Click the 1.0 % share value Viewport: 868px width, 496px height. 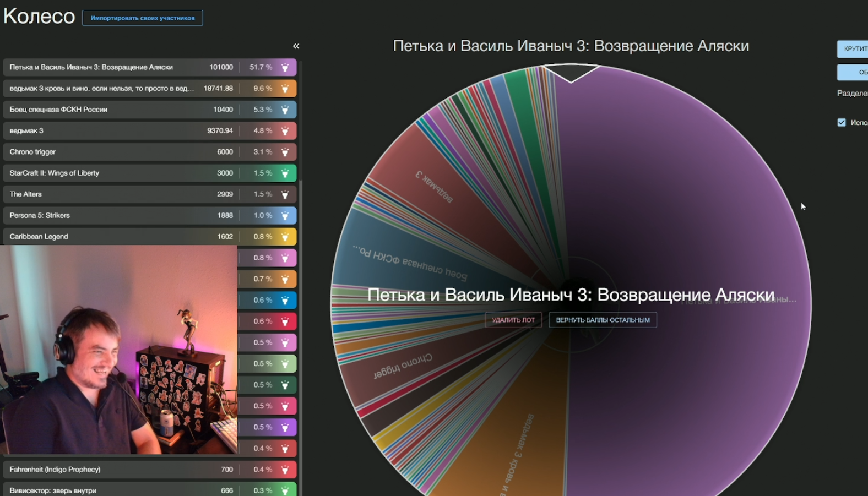point(263,215)
